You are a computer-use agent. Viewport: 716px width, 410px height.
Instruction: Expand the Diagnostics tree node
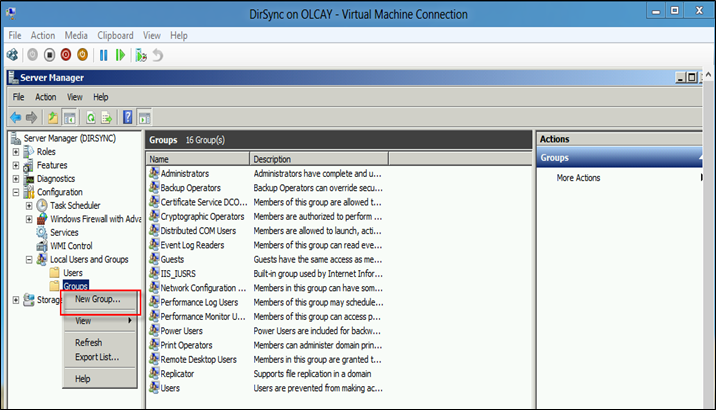(x=16, y=179)
